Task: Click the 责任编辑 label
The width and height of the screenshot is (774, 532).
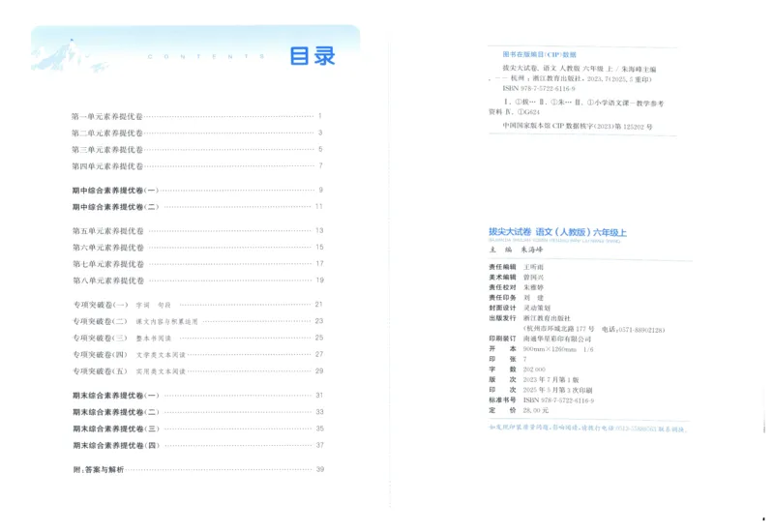Action: click(x=502, y=267)
